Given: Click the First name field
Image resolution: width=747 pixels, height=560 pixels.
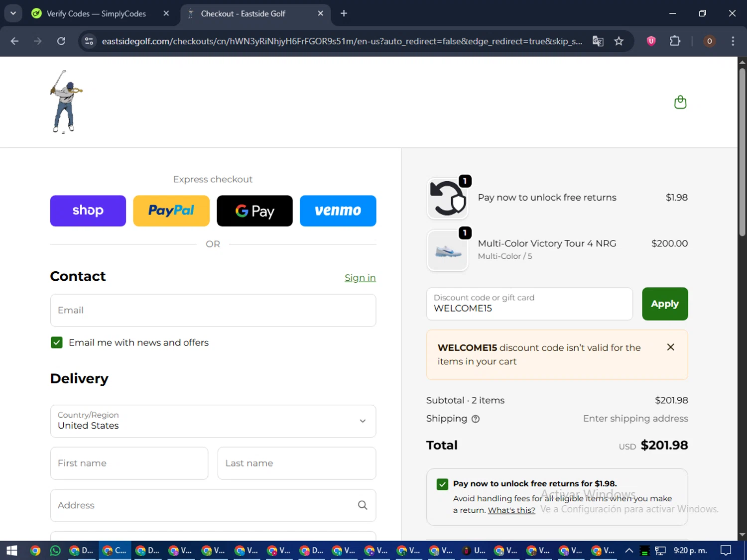Looking at the screenshot, I should (129, 463).
